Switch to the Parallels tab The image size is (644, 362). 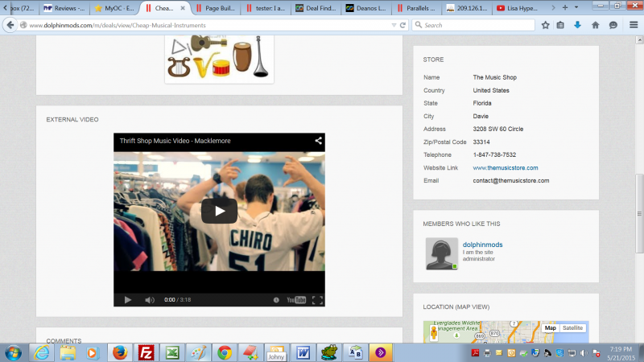[417, 8]
